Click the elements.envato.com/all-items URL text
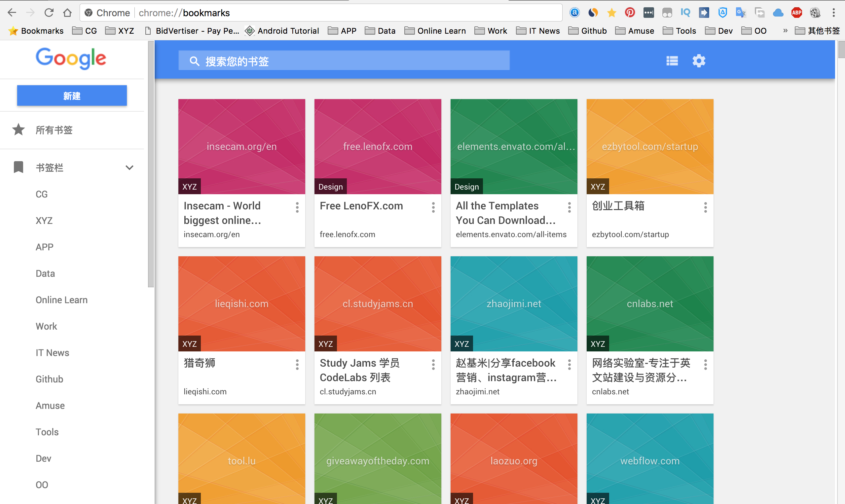The image size is (845, 504). (x=511, y=234)
